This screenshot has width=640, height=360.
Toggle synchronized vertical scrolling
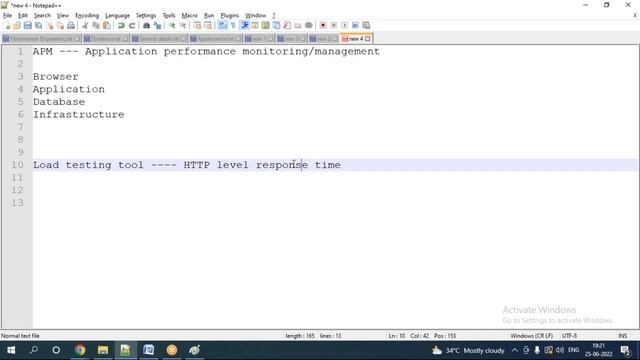(x=197, y=25)
